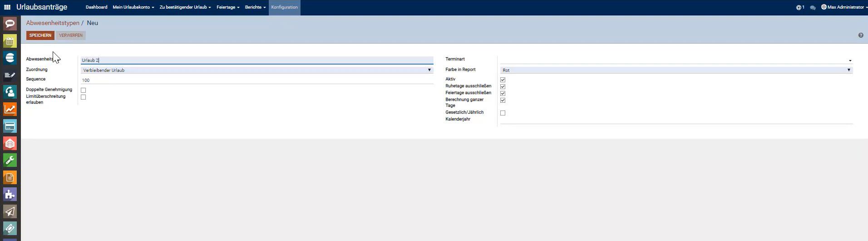Open the paper plane sidebar app

click(x=10, y=211)
